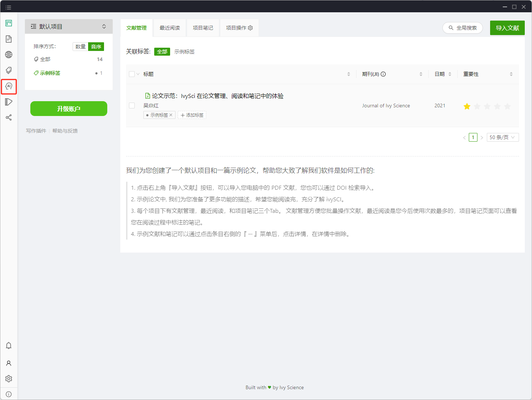
Task: Open the documents sidebar icon
Action: (9, 39)
